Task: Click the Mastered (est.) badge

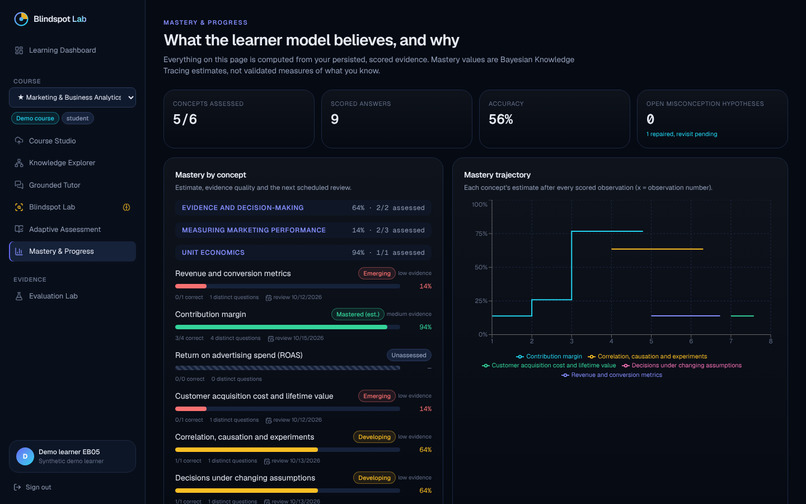Action: (x=357, y=314)
